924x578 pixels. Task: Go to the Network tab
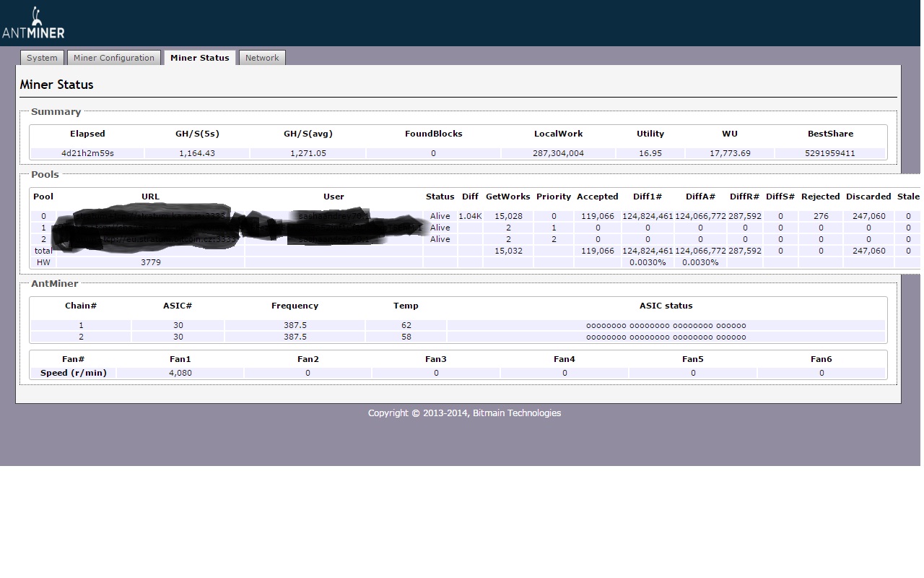point(261,58)
